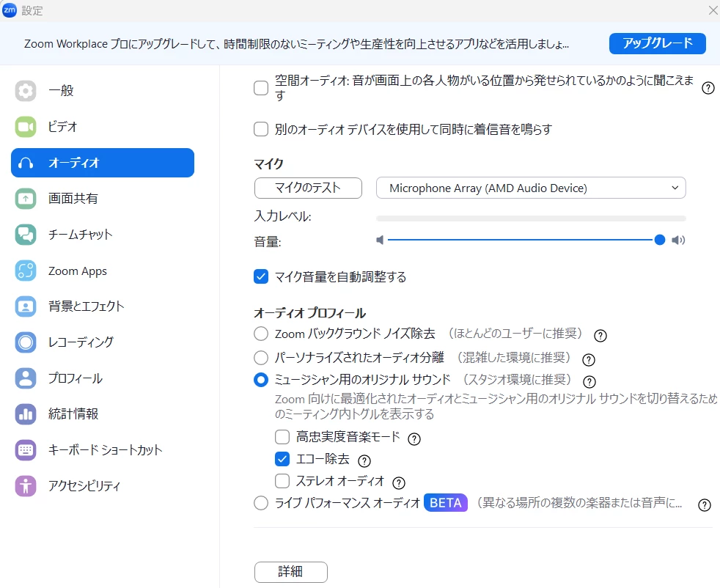Click the 詳細 button
The image size is (720, 588).
tap(290, 572)
